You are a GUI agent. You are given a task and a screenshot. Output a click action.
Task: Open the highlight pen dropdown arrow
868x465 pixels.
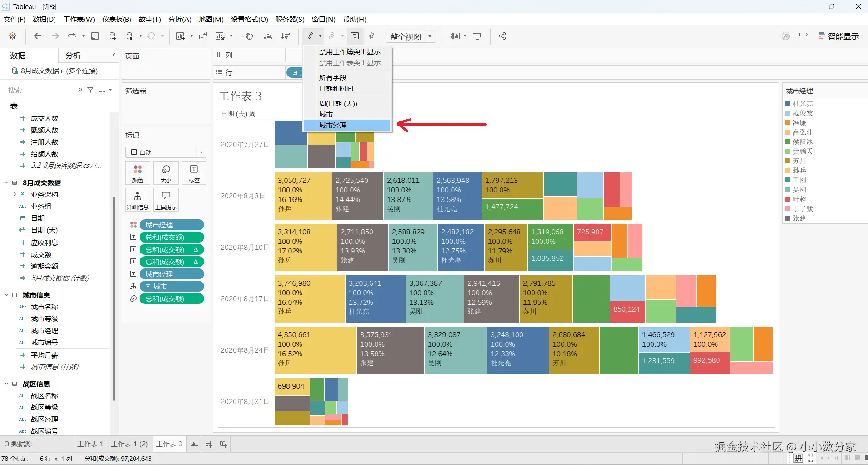coord(321,36)
